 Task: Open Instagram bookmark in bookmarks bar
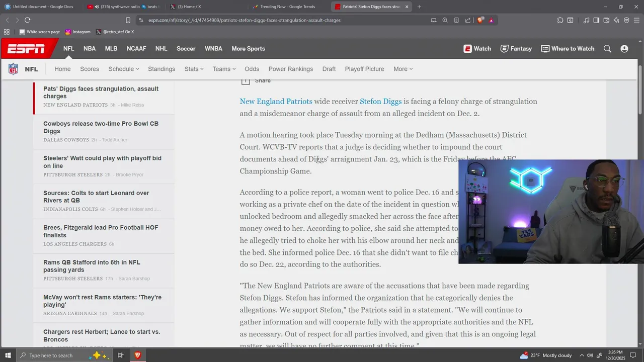[x=78, y=32]
